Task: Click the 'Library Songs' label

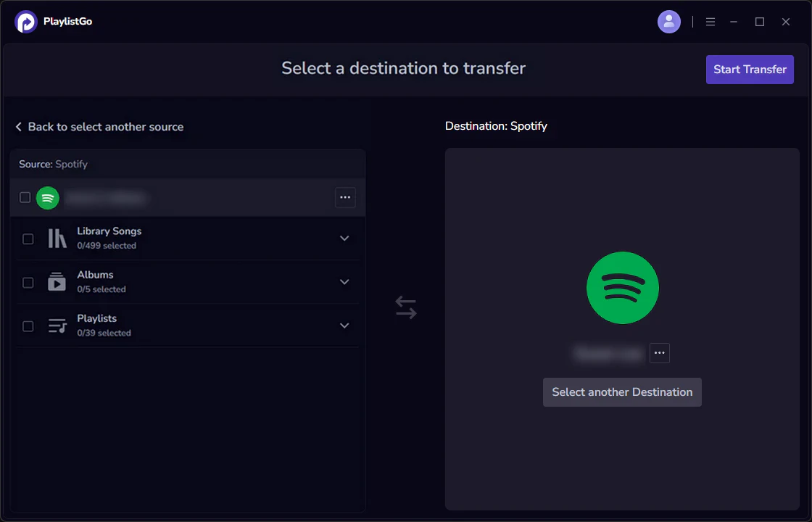Action: (x=109, y=231)
